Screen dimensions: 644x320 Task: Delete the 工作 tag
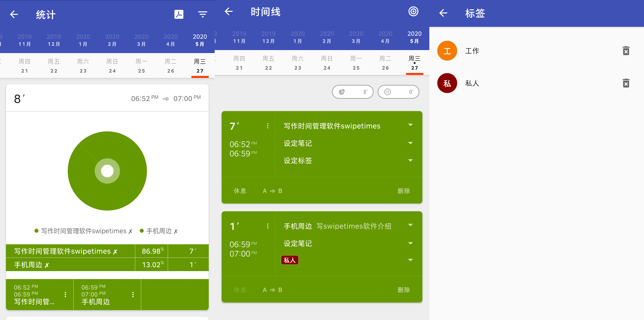click(x=626, y=51)
